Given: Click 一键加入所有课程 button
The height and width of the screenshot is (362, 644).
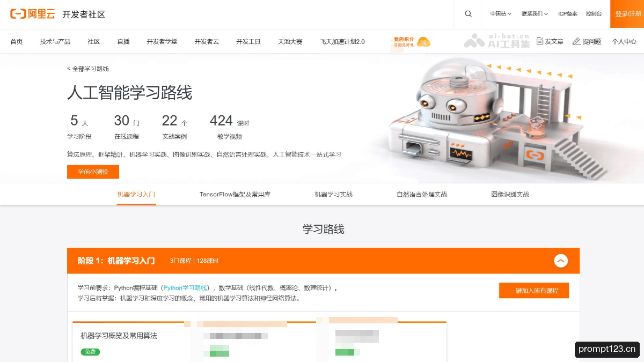Looking at the screenshot, I should coord(534,290).
